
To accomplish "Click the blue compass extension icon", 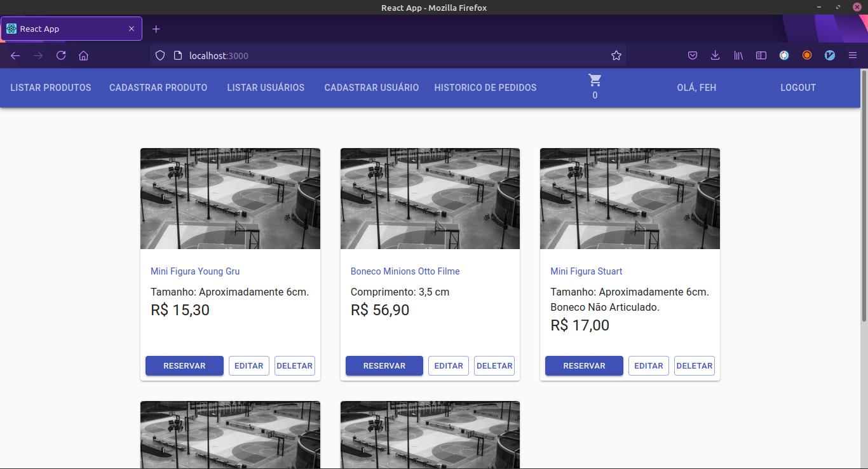I will (830, 56).
